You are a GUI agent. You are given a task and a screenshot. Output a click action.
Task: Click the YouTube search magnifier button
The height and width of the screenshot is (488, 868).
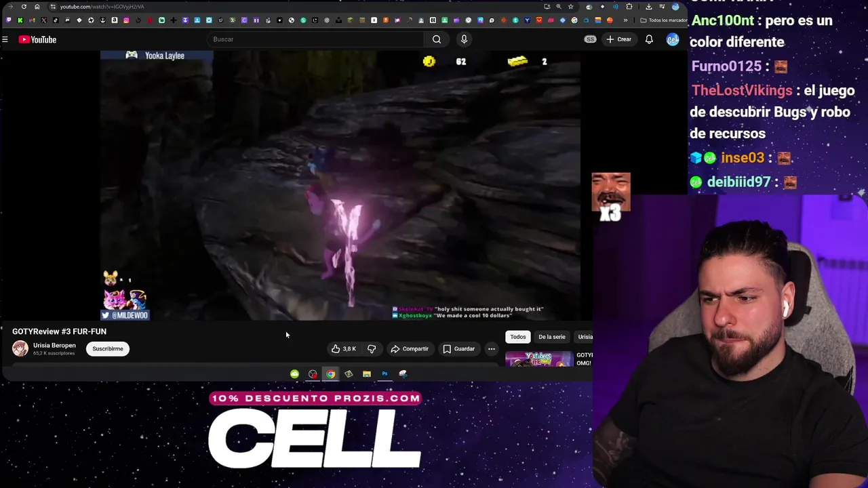(x=437, y=39)
